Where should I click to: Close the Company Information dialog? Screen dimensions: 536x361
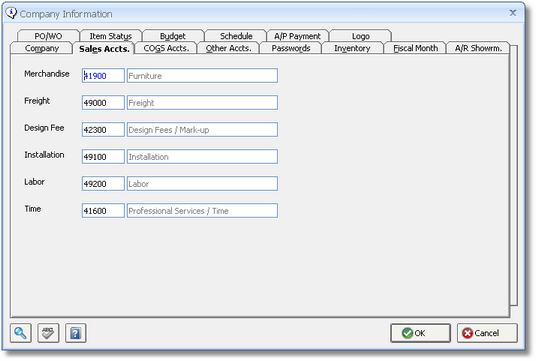coord(513,13)
